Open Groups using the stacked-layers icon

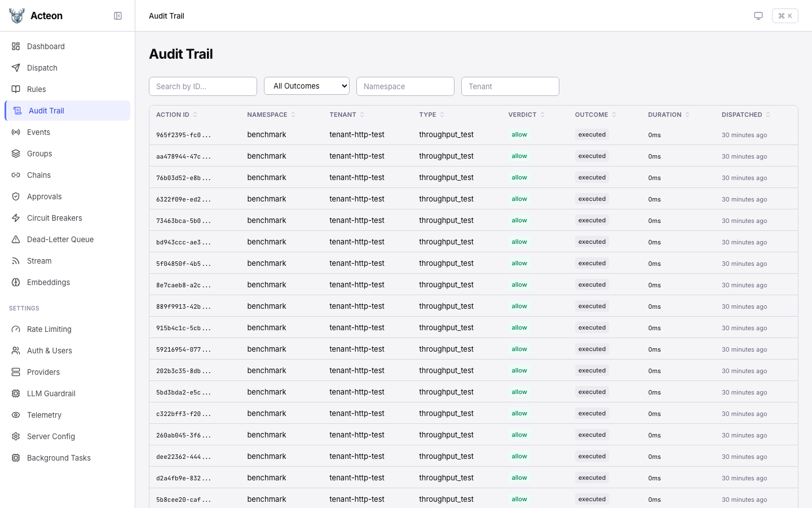(16, 154)
